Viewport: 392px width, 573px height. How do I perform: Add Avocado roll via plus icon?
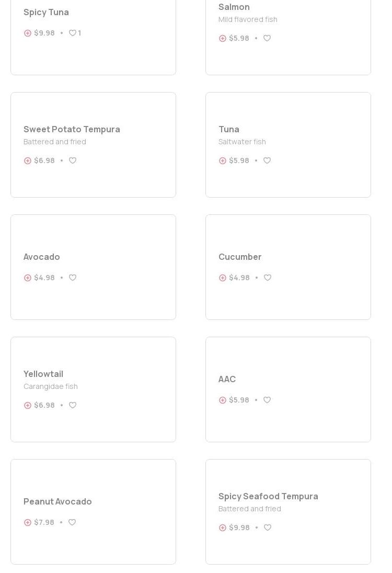(28, 278)
